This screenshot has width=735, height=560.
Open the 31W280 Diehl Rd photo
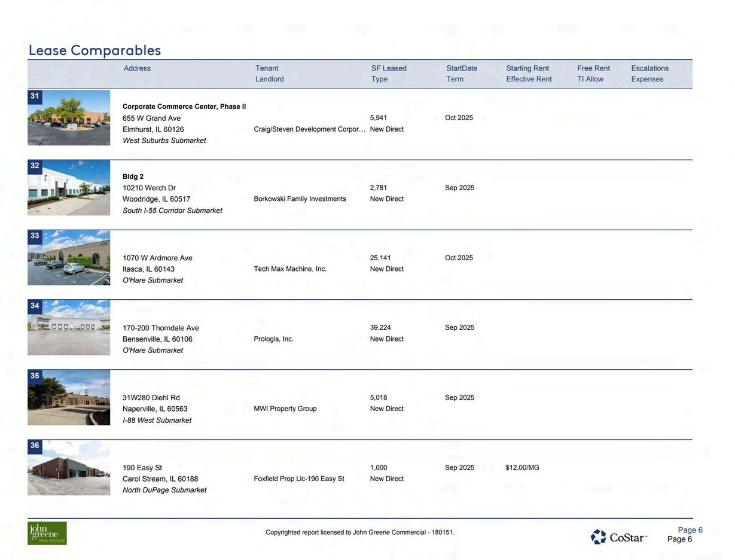pyautogui.click(x=69, y=398)
